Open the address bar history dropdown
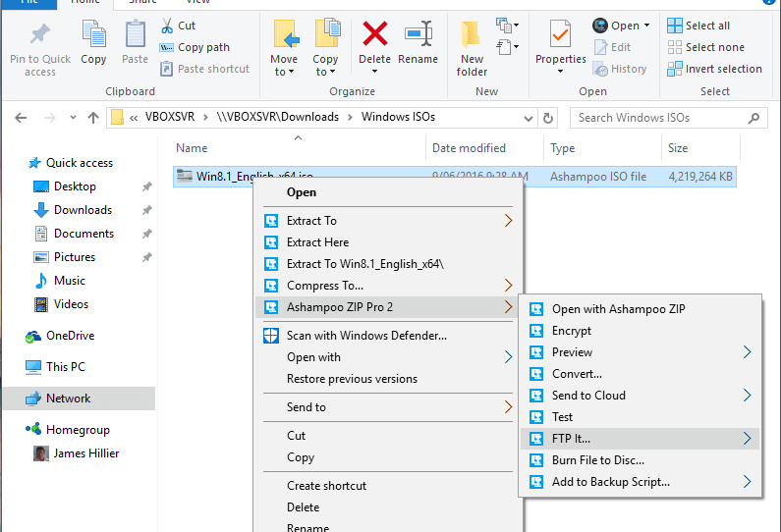 529,119
